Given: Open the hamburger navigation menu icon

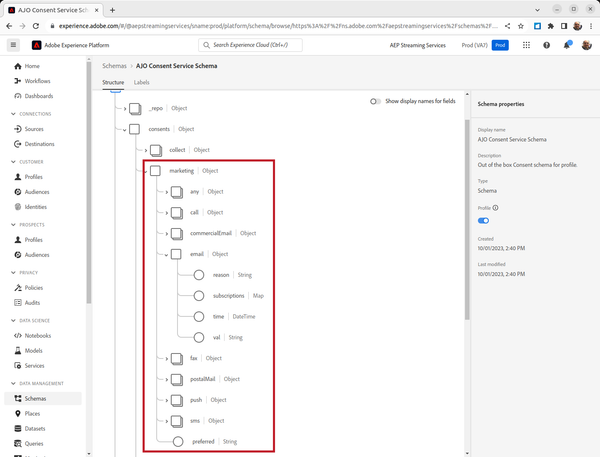Looking at the screenshot, I should click(13, 45).
